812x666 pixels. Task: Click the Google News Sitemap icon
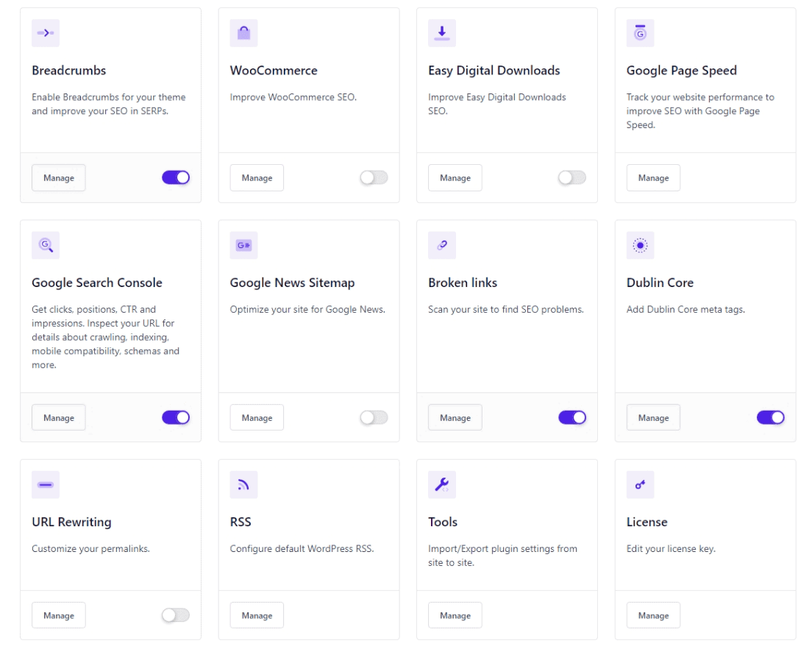click(244, 245)
